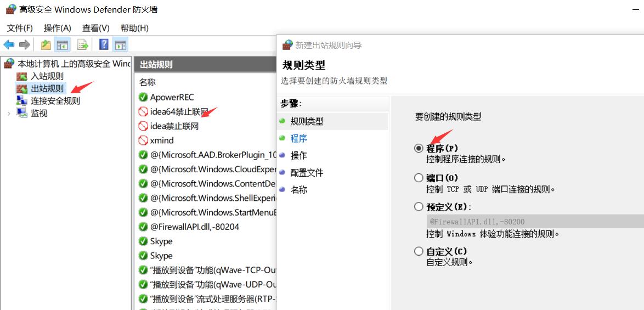The height and width of the screenshot is (310, 644).
Task: Click the red block icon beside xmind
Action: point(143,140)
